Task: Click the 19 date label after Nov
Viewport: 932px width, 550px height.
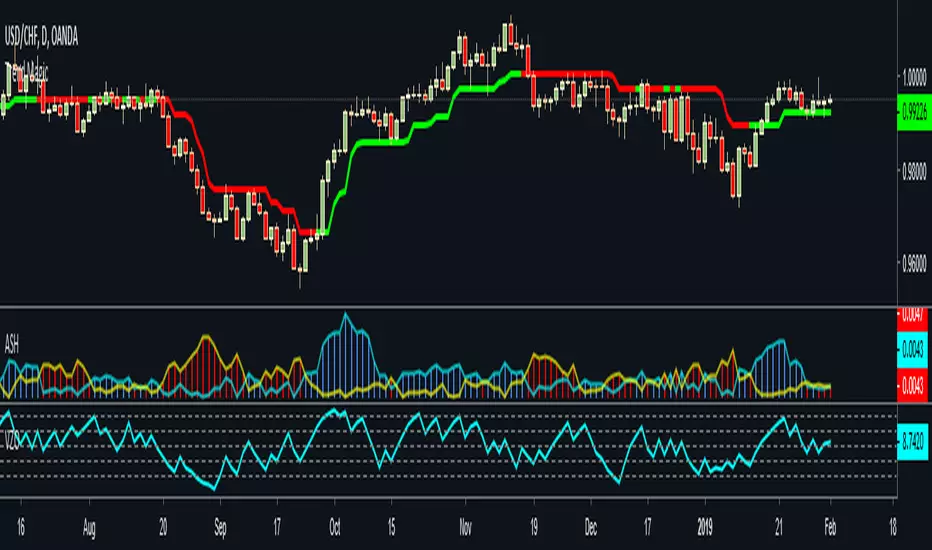Action: click(x=534, y=527)
